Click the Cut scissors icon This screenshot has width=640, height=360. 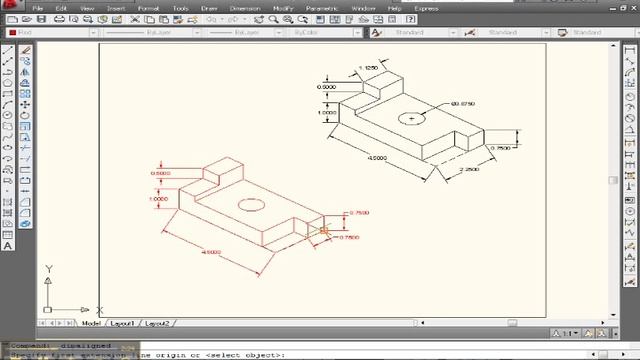(135, 19)
